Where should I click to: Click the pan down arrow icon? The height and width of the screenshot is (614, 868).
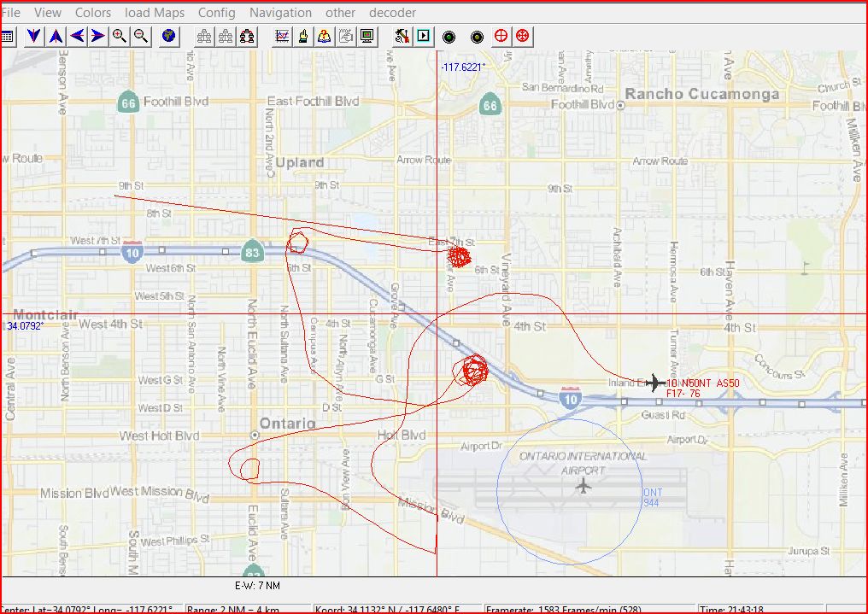(33, 36)
